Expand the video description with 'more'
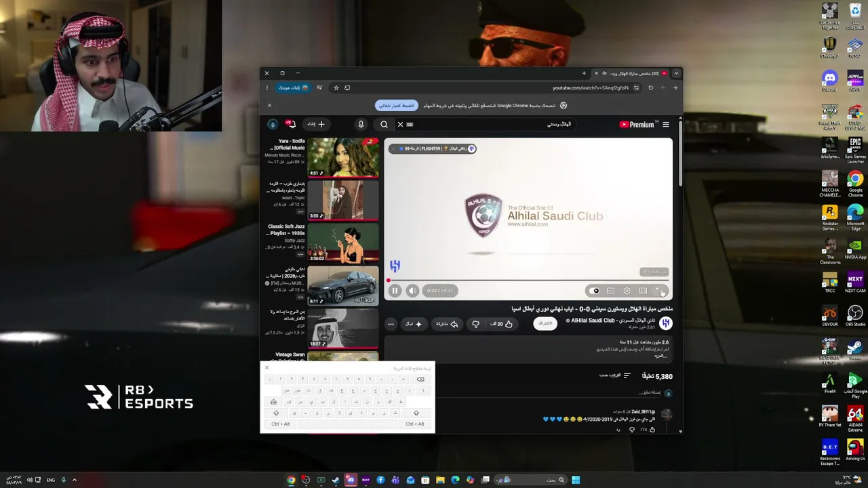868x488 pixels. pyautogui.click(x=662, y=356)
